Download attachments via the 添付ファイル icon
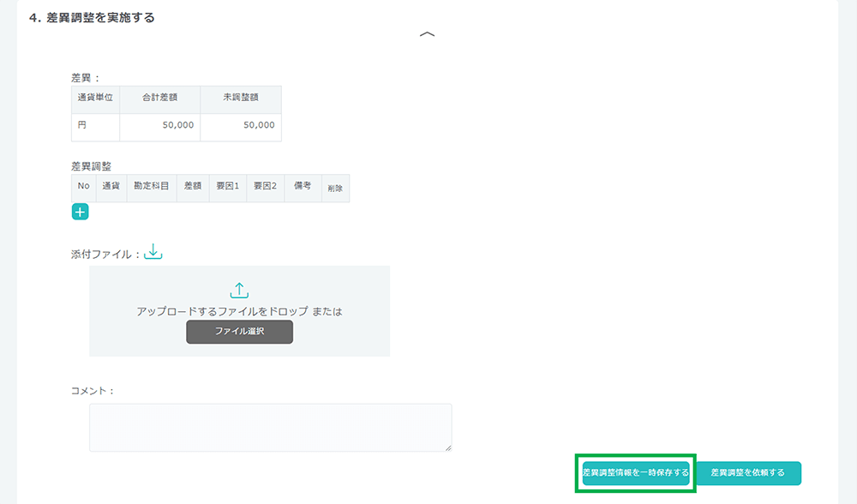Viewport: 857px width, 504px height. [x=153, y=252]
